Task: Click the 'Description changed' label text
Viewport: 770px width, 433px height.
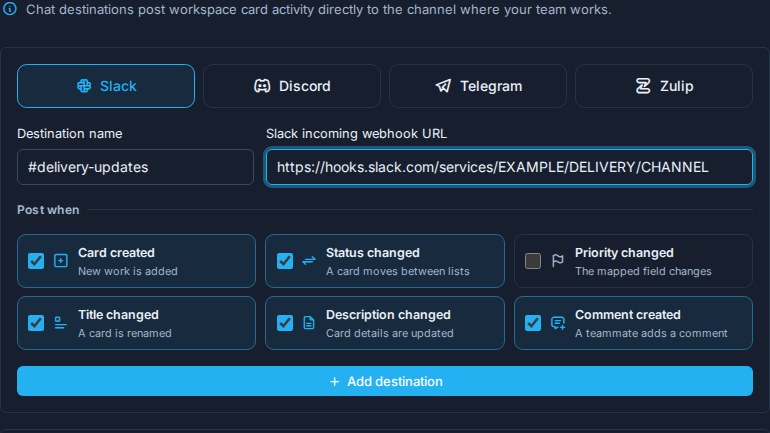Action: click(388, 315)
